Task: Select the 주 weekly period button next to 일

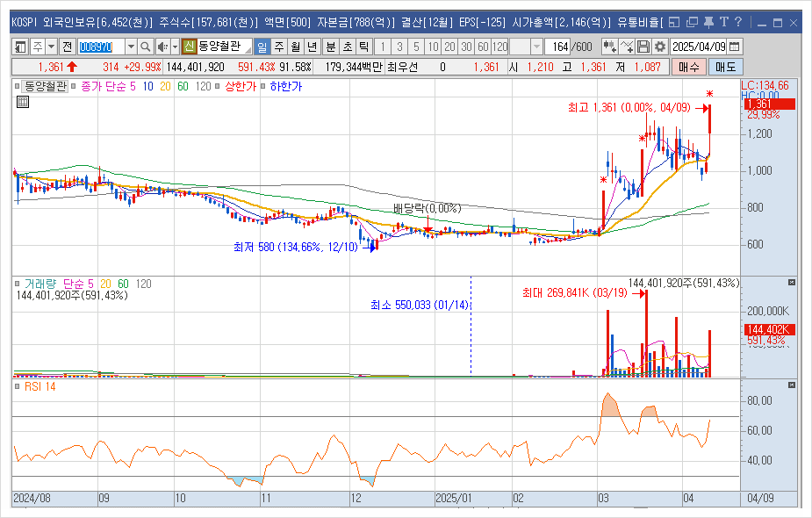Action: coord(279,47)
